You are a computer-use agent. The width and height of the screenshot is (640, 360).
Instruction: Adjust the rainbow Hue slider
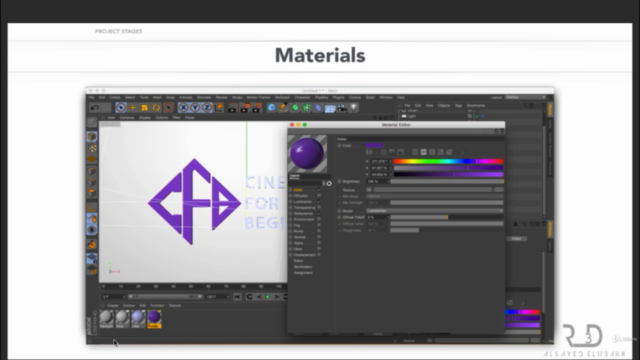coord(448,162)
